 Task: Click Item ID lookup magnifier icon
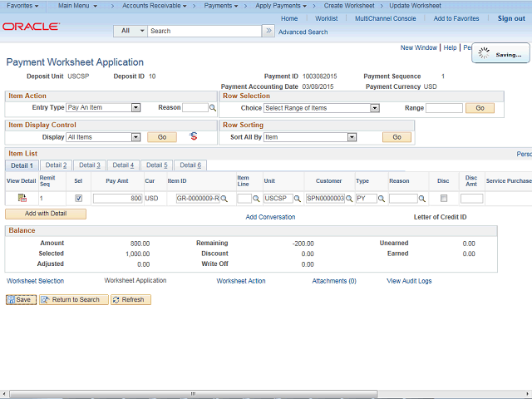(224, 199)
